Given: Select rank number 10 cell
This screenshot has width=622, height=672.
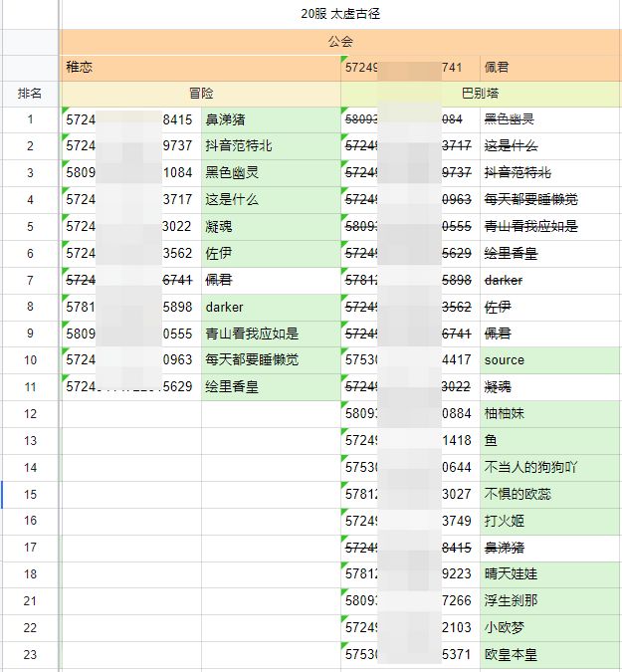Looking at the screenshot, I should (x=30, y=360).
